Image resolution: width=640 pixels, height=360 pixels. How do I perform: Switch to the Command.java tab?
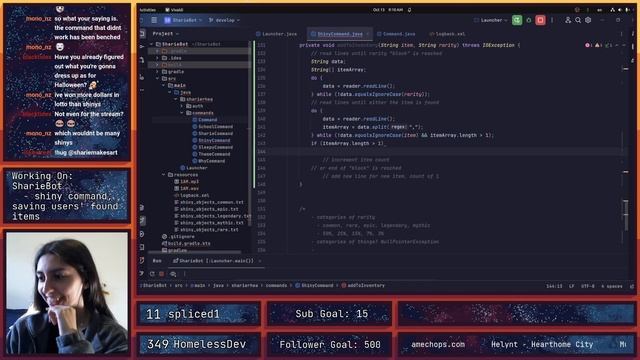[396, 34]
